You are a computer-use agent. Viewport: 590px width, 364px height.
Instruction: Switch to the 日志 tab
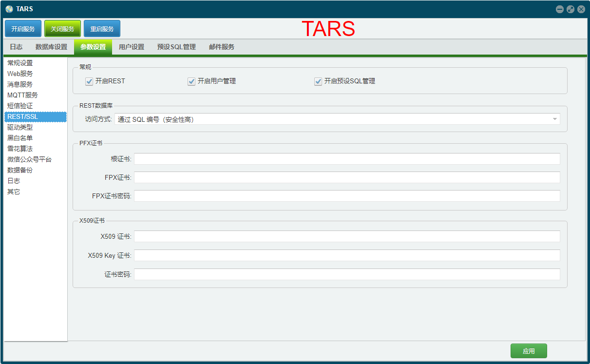click(x=16, y=47)
